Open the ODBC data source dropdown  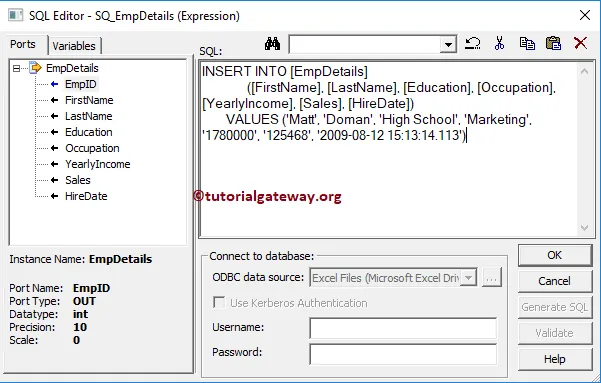468,277
